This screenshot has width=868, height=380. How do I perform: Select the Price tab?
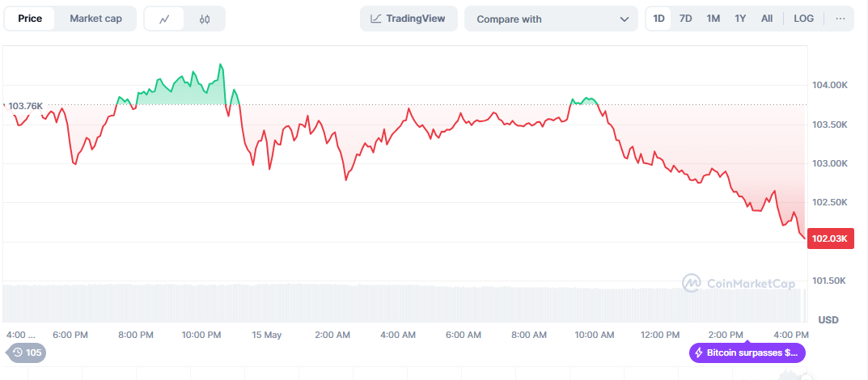coord(30,19)
